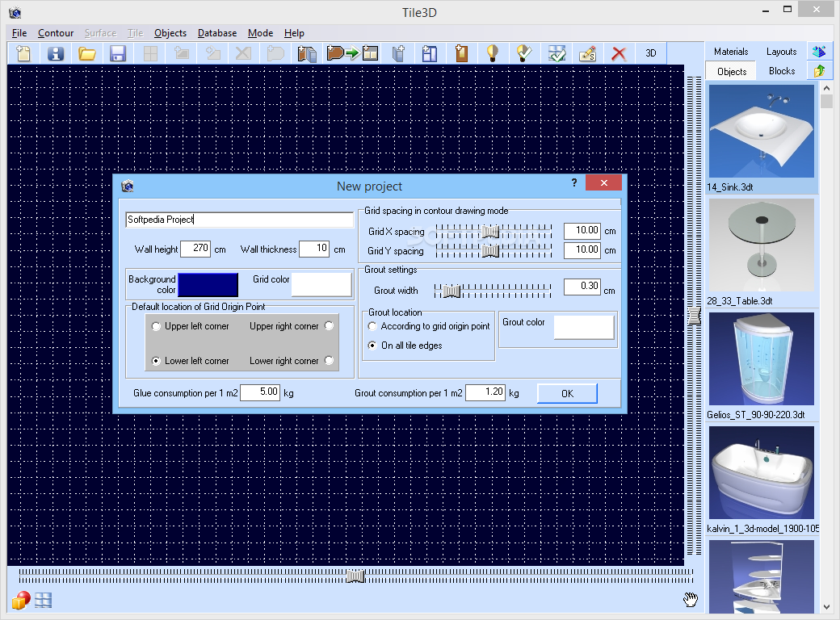Click the light bulb with checkmark icon
This screenshot has height=620, width=840.
click(x=524, y=53)
